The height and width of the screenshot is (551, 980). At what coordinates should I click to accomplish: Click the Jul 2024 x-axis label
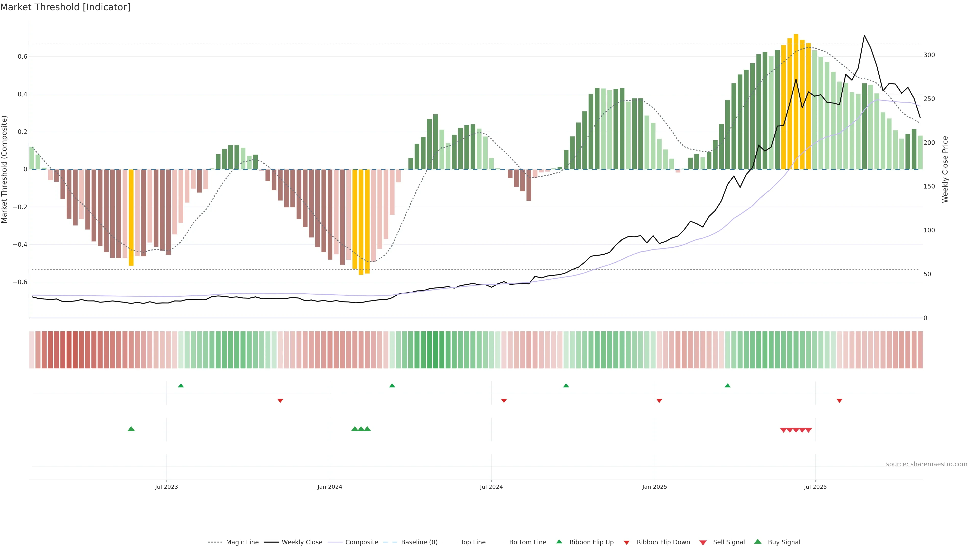(x=491, y=487)
